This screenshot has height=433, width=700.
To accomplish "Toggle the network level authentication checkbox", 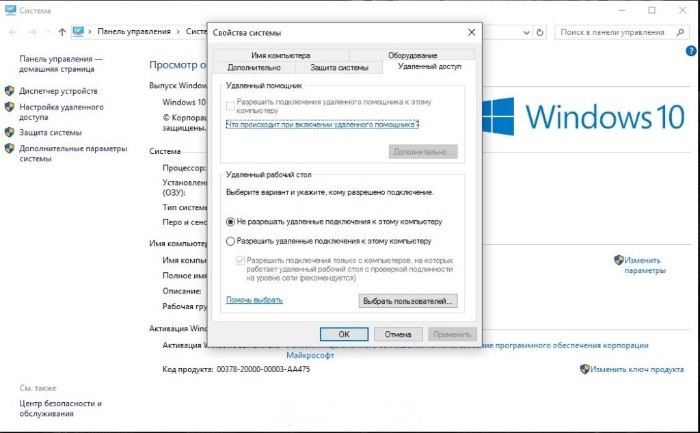I will [240, 260].
